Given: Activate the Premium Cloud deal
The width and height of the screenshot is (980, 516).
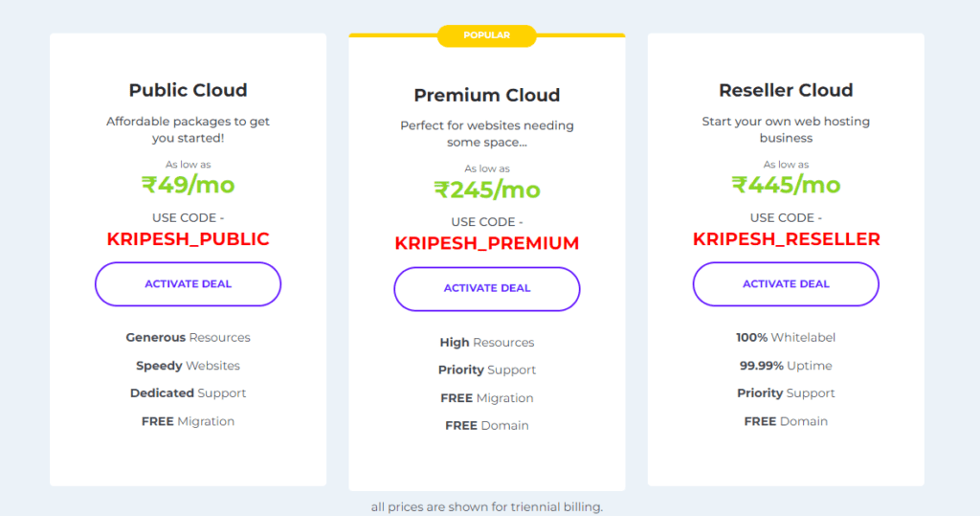Looking at the screenshot, I should click(x=486, y=288).
